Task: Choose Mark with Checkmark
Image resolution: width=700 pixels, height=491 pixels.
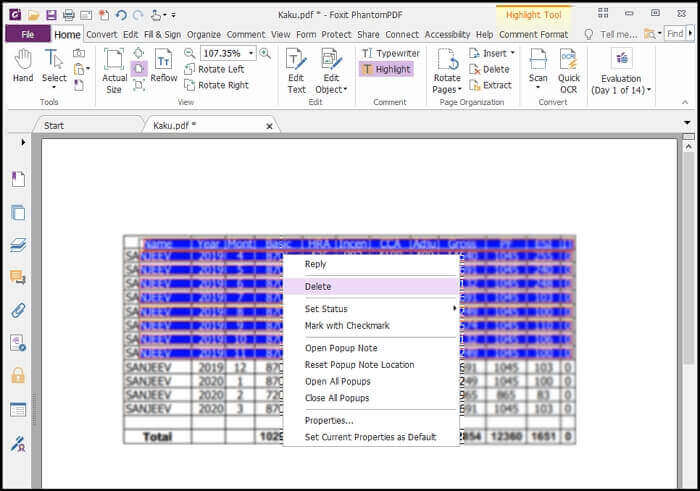Action: (x=346, y=326)
